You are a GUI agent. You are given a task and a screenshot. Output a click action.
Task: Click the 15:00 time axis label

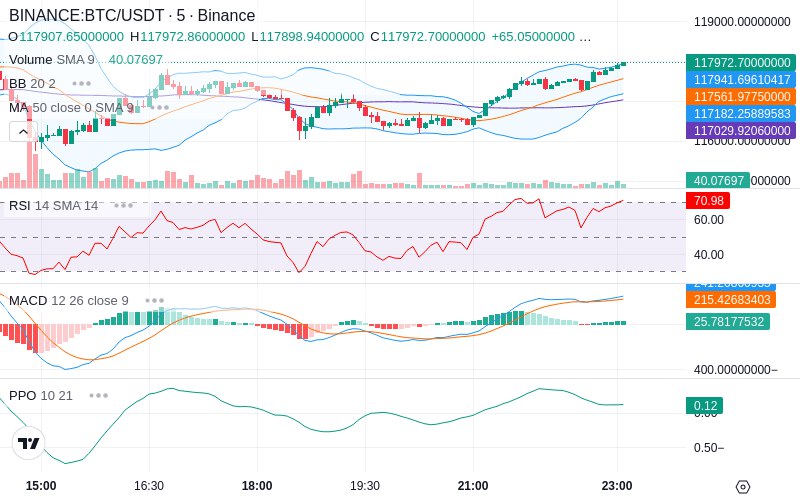coord(41,486)
